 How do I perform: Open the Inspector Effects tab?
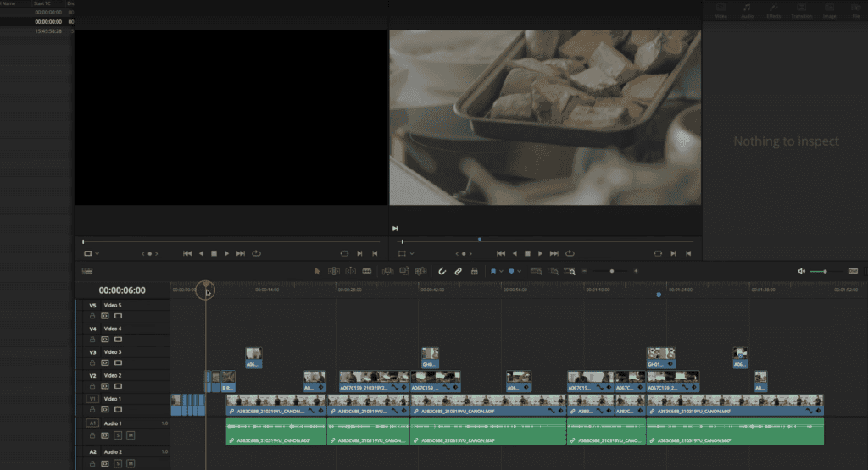click(x=774, y=10)
